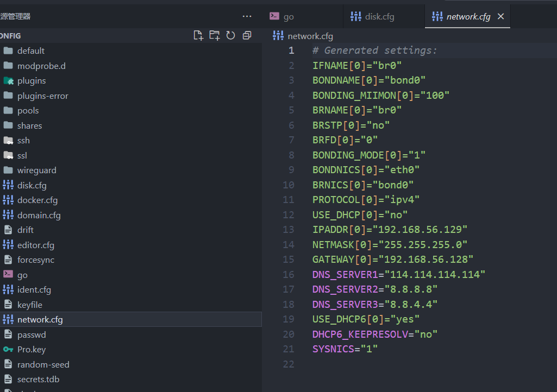Expand the shares folder
This screenshot has height=392, width=557.
coord(131,125)
